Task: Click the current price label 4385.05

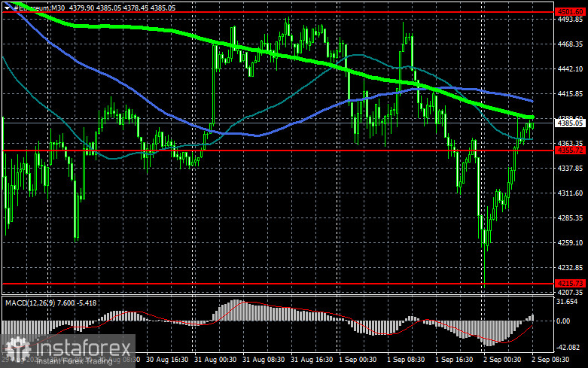Action: click(x=570, y=123)
